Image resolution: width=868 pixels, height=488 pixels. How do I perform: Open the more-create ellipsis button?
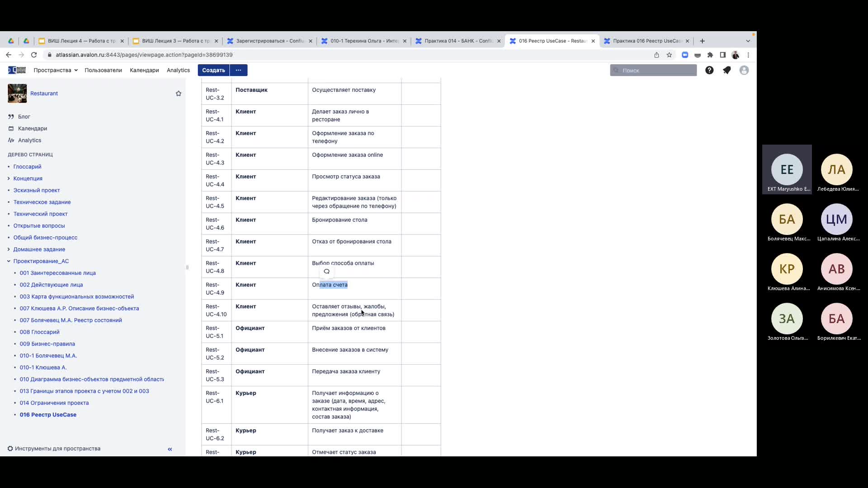[238, 70]
